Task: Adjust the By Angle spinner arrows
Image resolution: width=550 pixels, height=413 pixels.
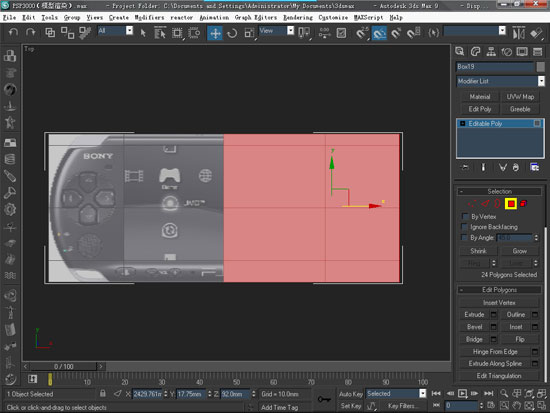Action: click(536, 238)
